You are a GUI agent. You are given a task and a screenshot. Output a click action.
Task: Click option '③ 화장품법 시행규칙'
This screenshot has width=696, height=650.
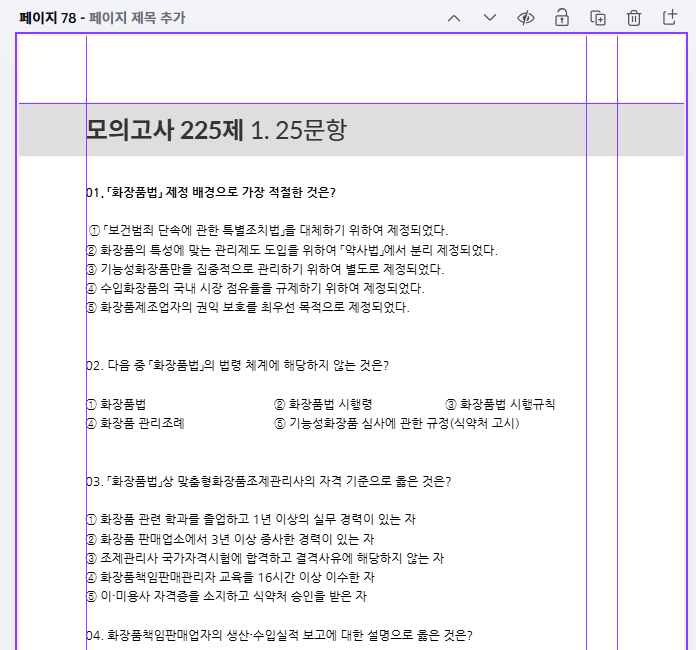coord(500,404)
